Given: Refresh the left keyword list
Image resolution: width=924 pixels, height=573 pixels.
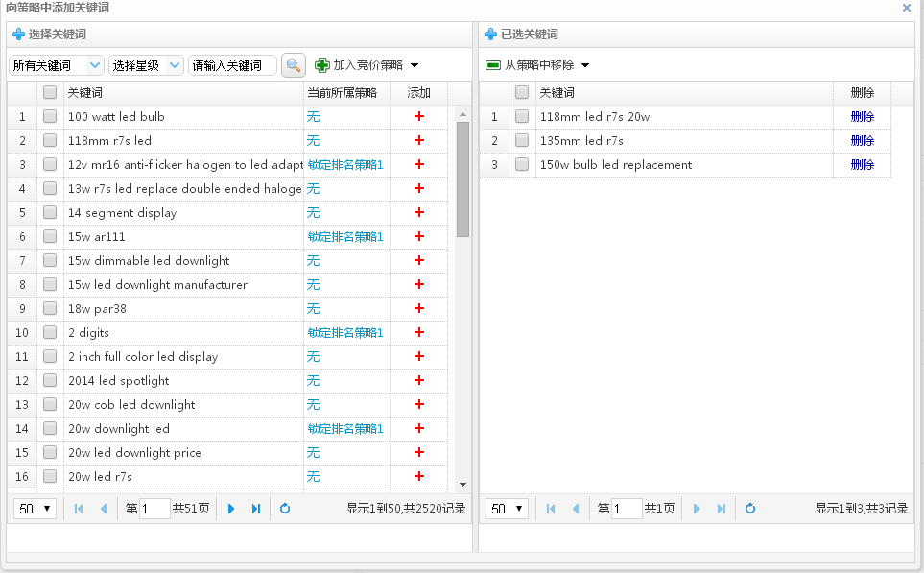Looking at the screenshot, I should [285, 509].
